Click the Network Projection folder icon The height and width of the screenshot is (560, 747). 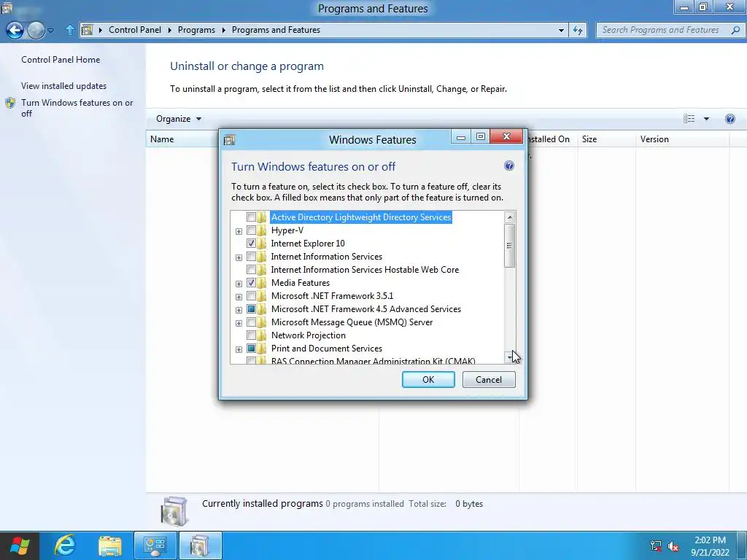coord(262,335)
